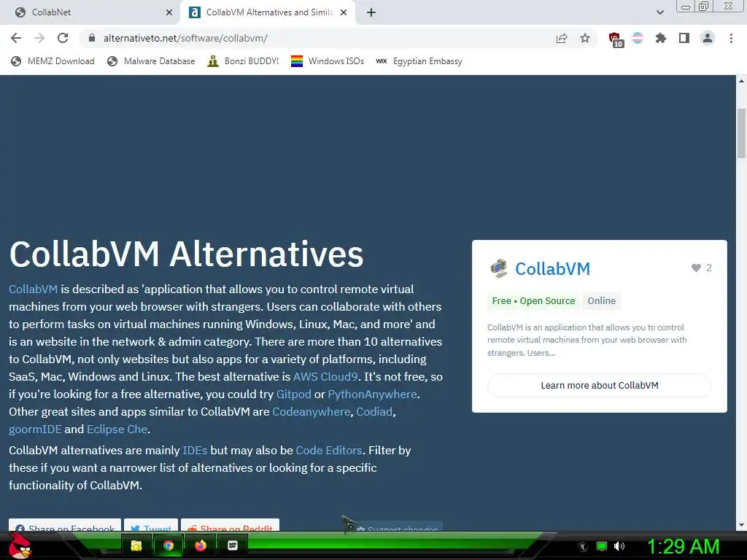Open the striped flag extension icon
The height and width of the screenshot is (560, 747).
tap(638, 38)
